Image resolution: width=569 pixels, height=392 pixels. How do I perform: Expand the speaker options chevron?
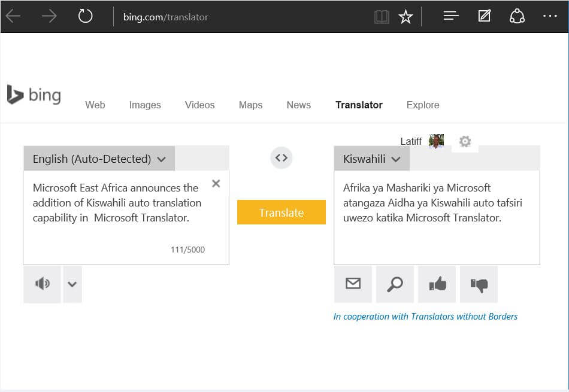pyautogui.click(x=72, y=284)
